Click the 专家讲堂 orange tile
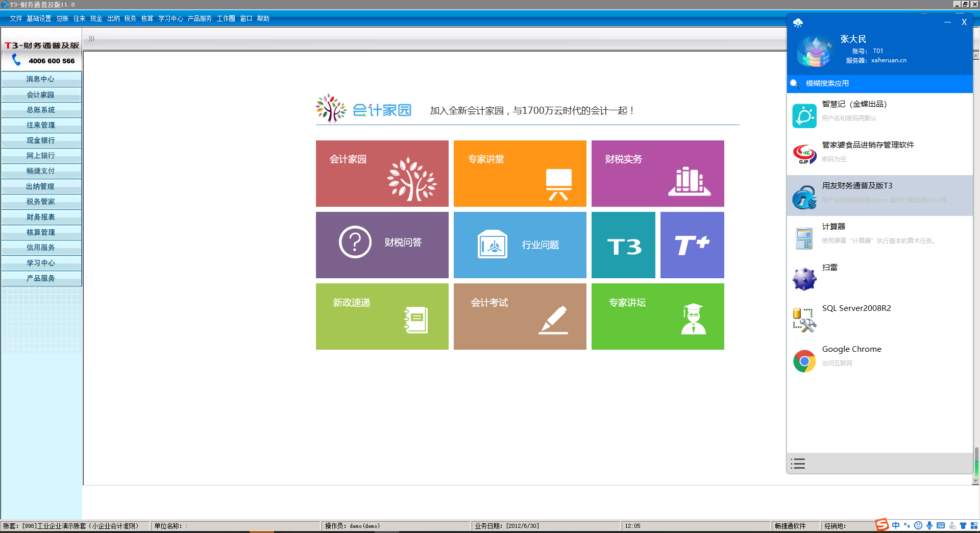This screenshot has height=533, width=980. pyautogui.click(x=520, y=174)
